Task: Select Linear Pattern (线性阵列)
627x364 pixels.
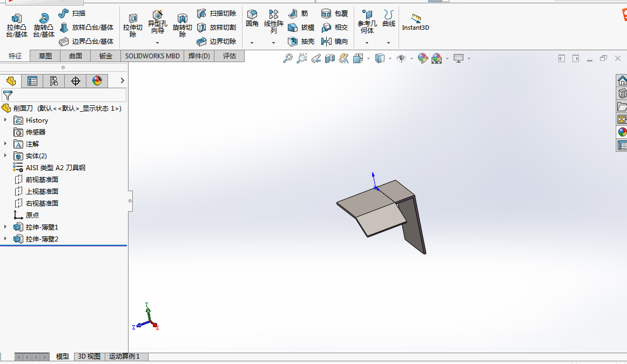Action: (273, 22)
